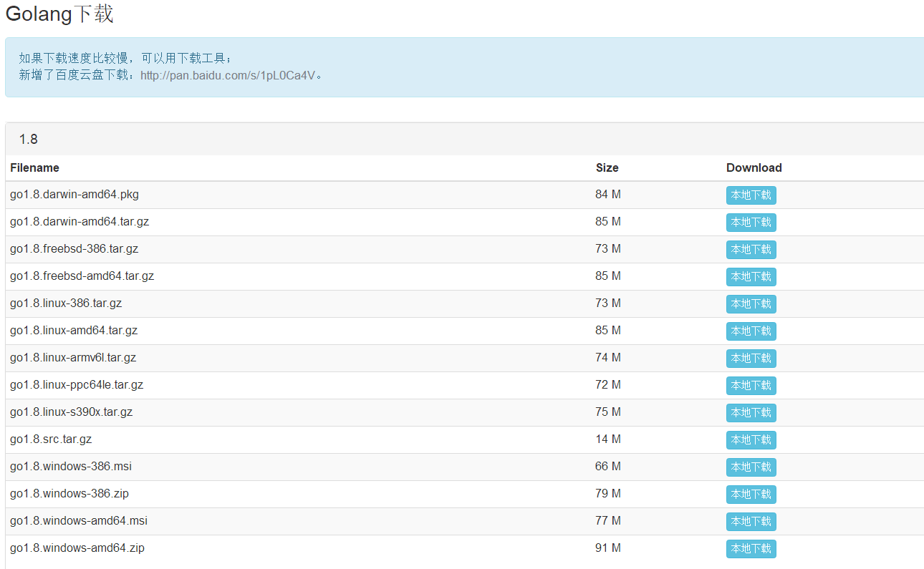
Task: Select filename go1.8.darwin-amd64.pkg
Action: pos(74,195)
